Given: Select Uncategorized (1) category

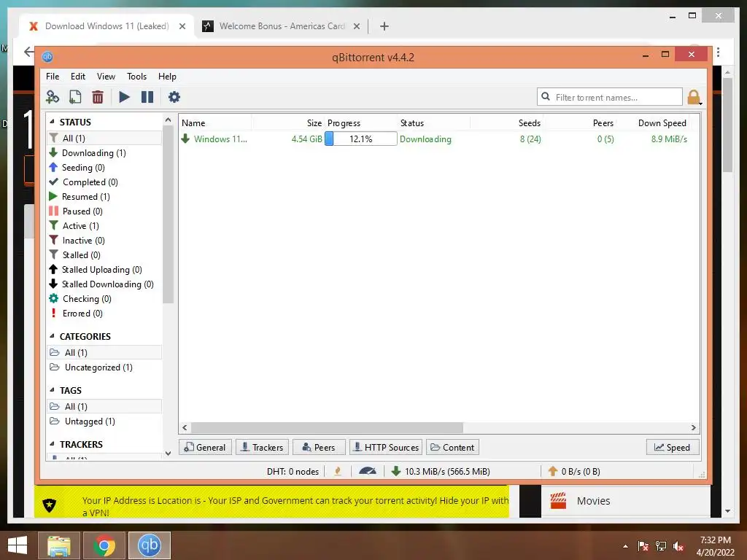Looking at the screenshot, I should tap(98, 367).
